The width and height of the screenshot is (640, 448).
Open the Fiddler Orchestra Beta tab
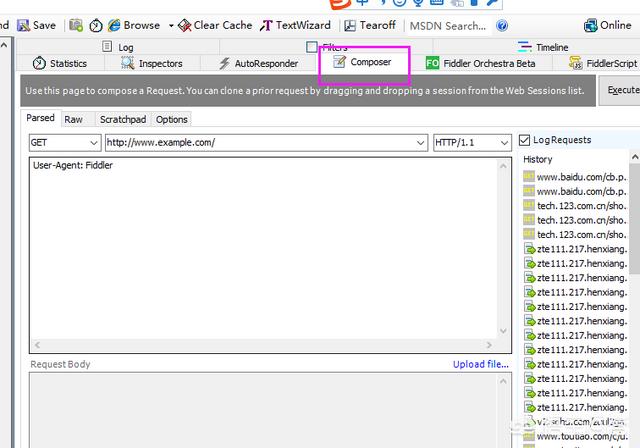tap(480, 63)
